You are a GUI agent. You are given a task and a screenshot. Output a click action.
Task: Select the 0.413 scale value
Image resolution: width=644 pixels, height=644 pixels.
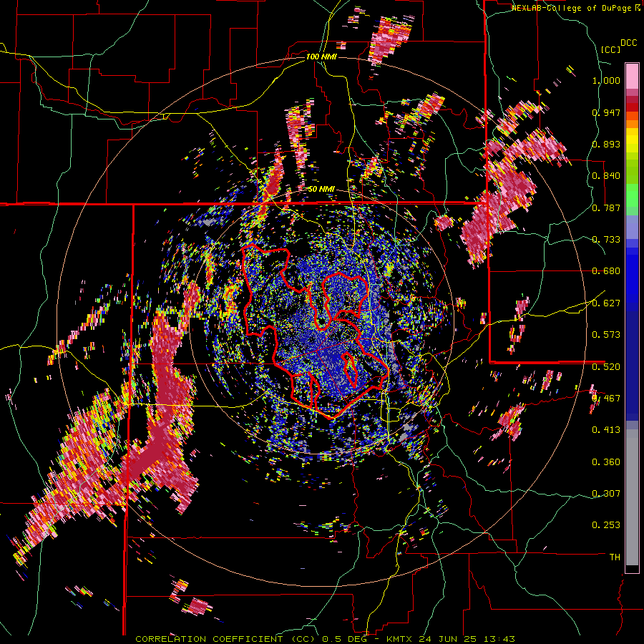tap(606, 430)
